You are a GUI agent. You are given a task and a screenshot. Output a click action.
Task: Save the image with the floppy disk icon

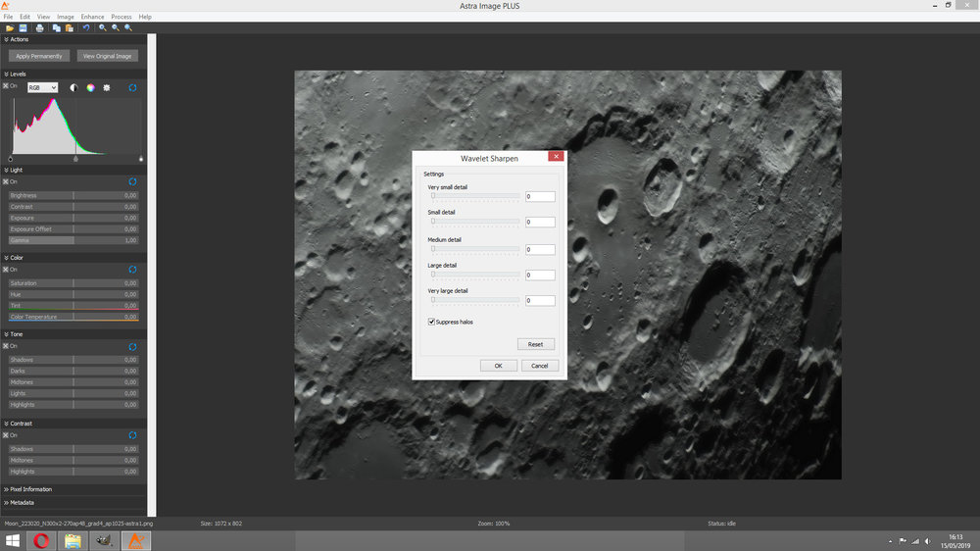click(x=24, y=28)
